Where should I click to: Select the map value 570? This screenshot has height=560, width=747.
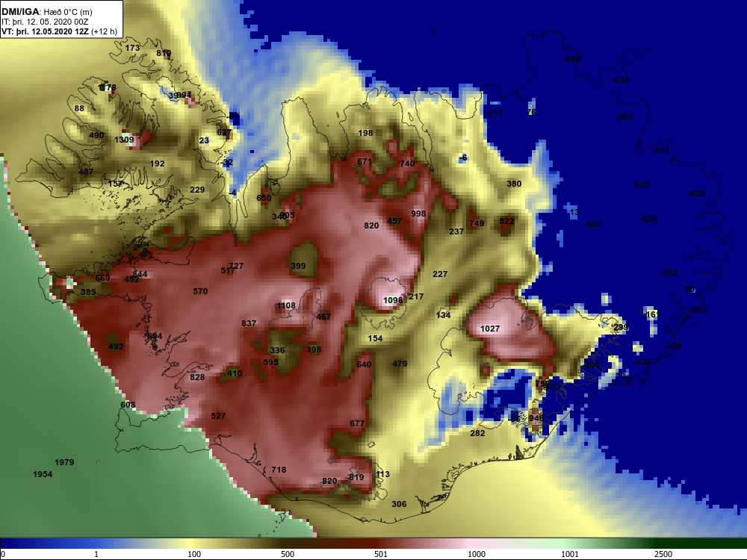pos(200,291)
